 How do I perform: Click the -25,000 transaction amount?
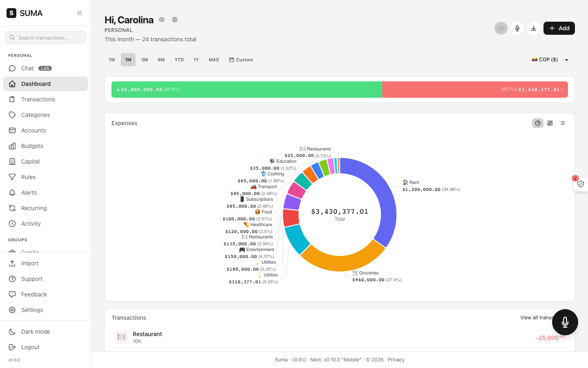tap(550, 337)
